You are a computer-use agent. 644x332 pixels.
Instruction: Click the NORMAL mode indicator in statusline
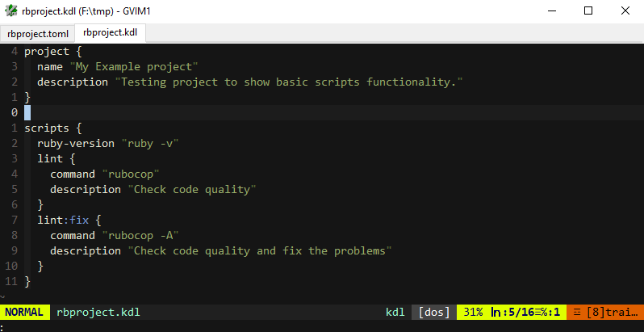point(24,312)
